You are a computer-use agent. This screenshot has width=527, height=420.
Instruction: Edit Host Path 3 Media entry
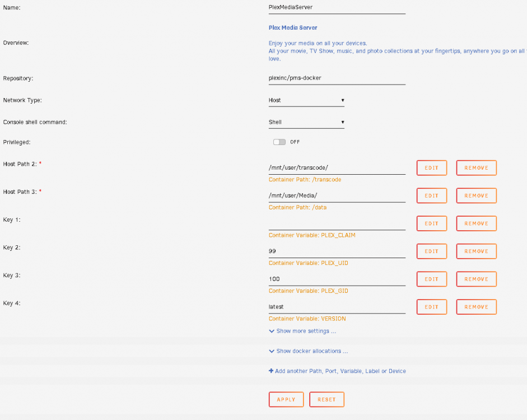[432, 196]
